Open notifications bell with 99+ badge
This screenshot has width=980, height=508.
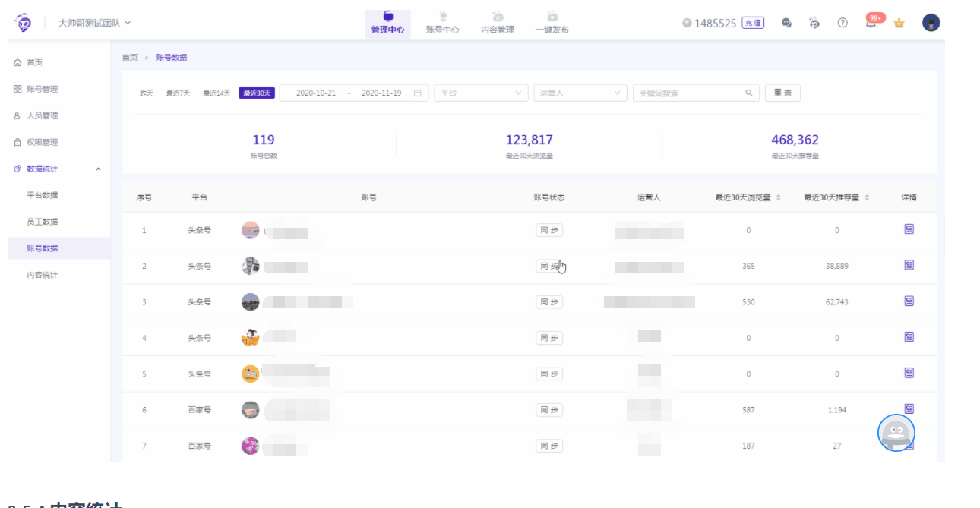tap(872, 21)
